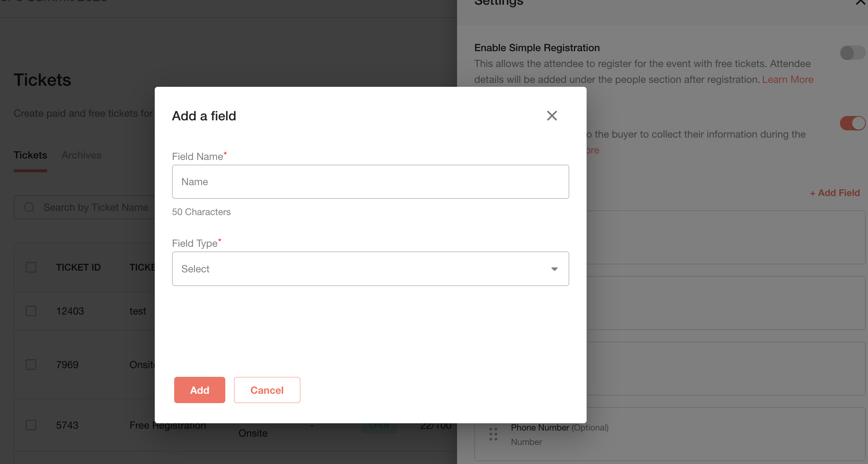Screen dimensions: 868x464
Task: Click the TICKET ID column header
Action: pyautogui.click(x=78, y=267)
